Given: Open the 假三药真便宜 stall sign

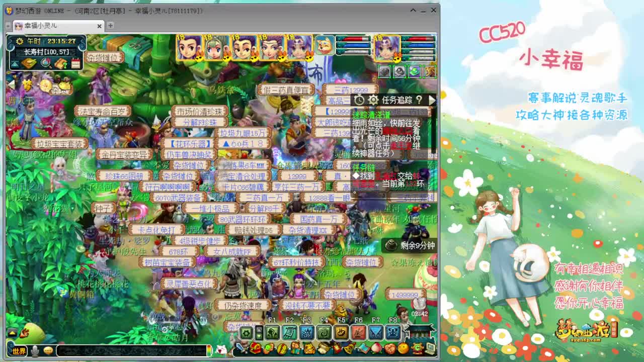Looking at the screenshot, I should coord(286,90).
